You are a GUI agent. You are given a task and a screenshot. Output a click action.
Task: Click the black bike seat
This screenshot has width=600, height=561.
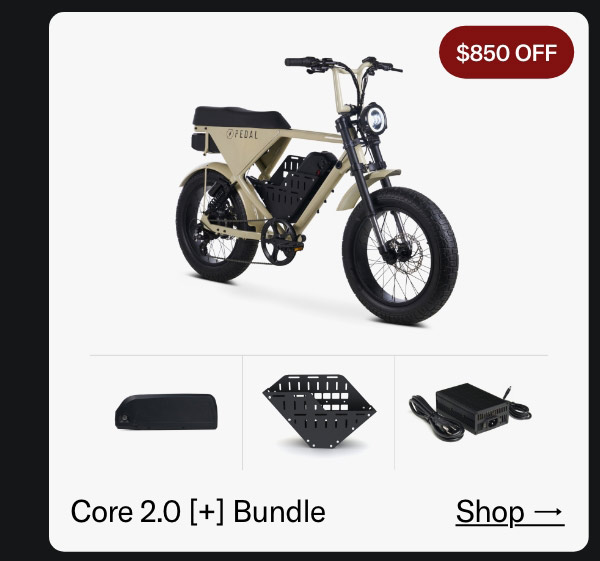pyautogui.click(x=241, y=117)
